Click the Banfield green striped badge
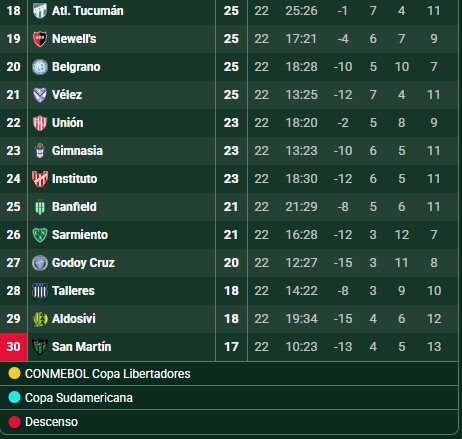Image resolution: width=462 pixels, height=439 pixels. point(40,207)
